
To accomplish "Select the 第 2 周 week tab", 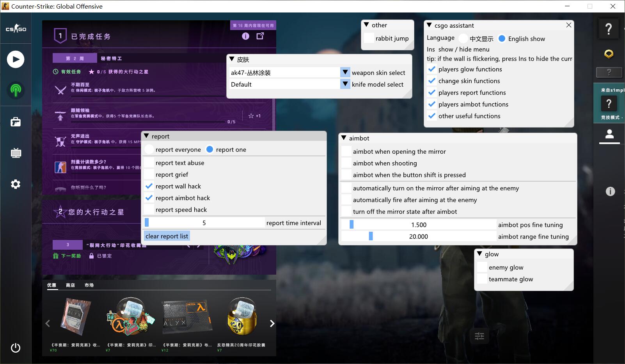I will point(75,59).
